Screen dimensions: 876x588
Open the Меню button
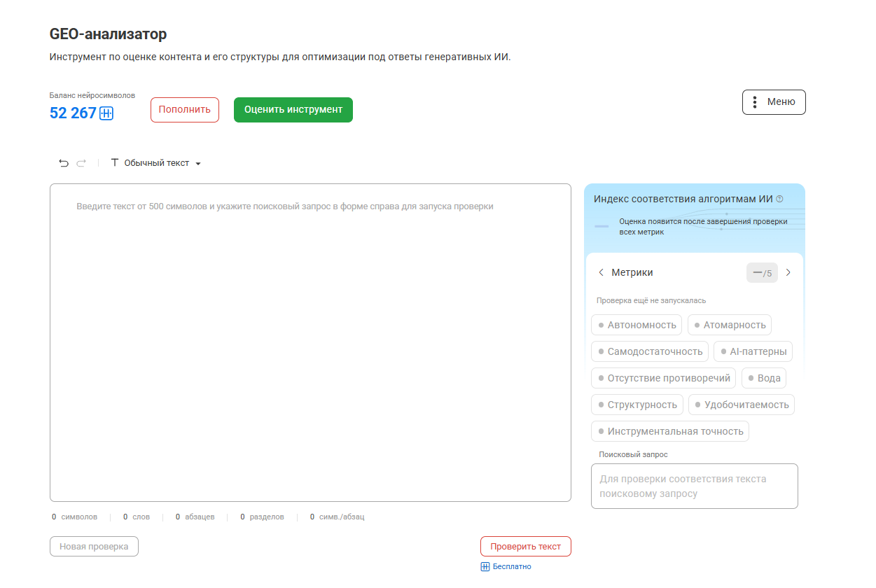click(774, 102)
